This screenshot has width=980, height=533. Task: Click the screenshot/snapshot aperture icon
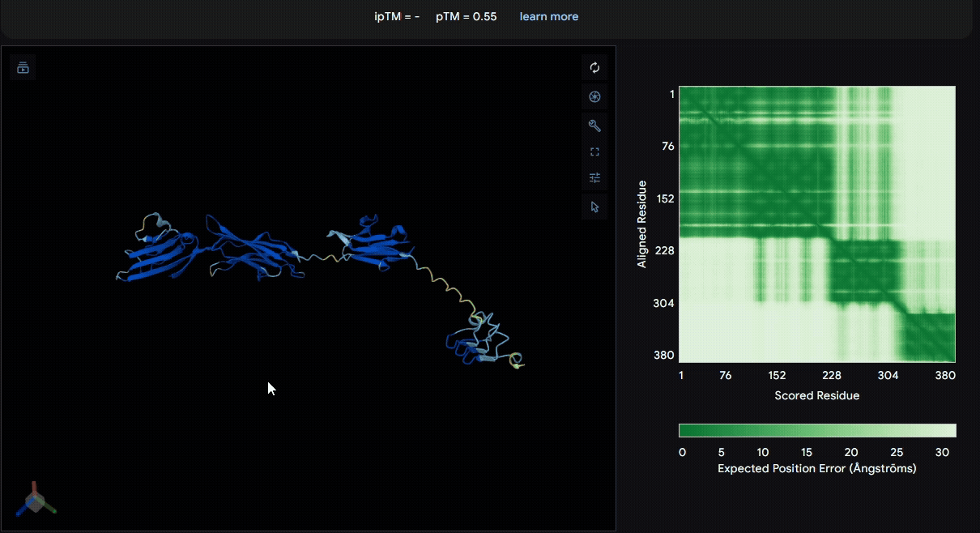click(x=594, y=97)
